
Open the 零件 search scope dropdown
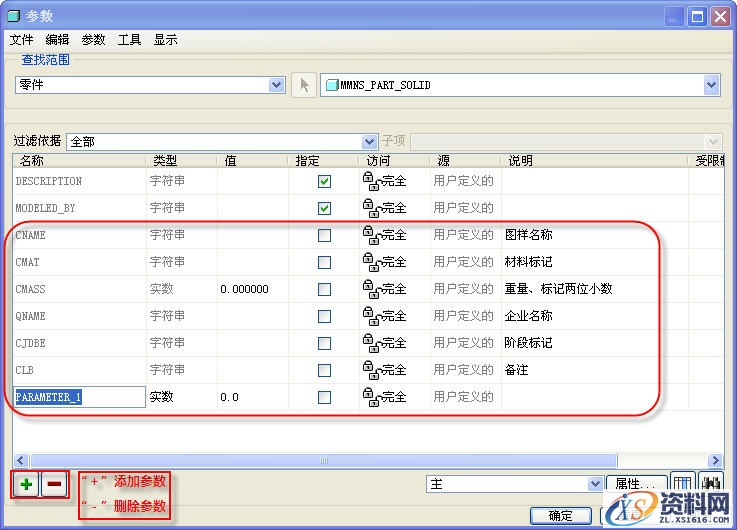276,85
